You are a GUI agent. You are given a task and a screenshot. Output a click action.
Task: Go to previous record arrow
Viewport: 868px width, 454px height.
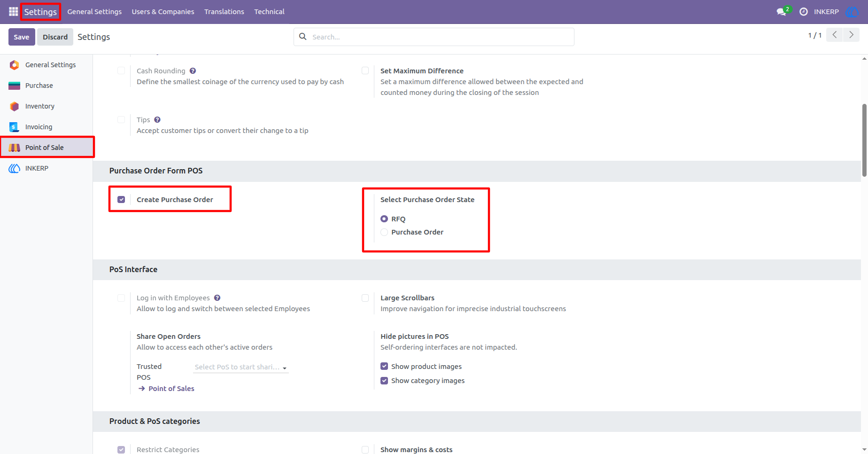835,35
